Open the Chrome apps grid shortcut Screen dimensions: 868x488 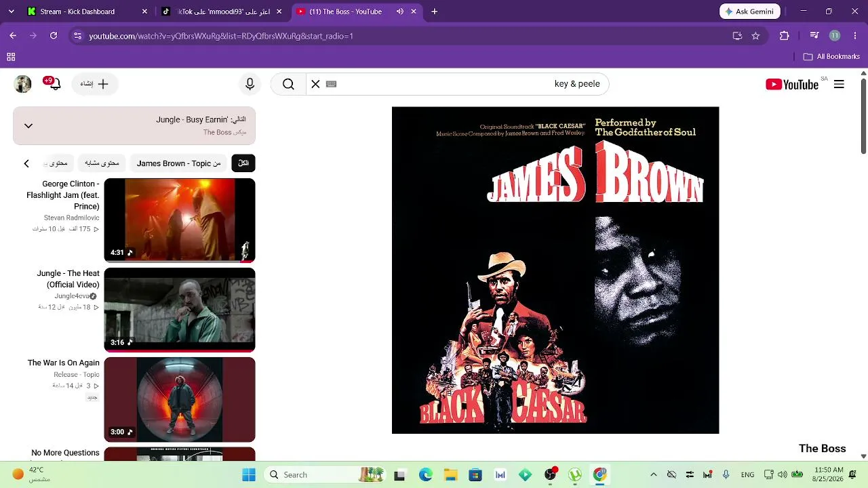11,57
